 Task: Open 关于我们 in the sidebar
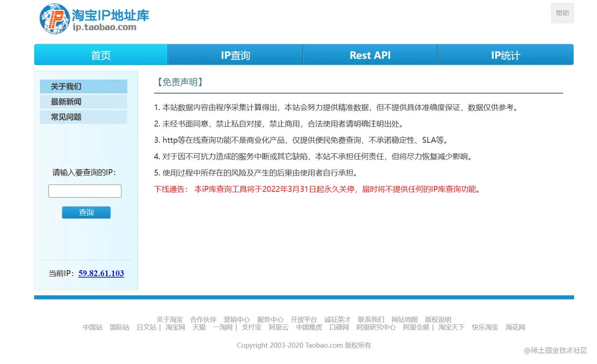coord(83,86)
